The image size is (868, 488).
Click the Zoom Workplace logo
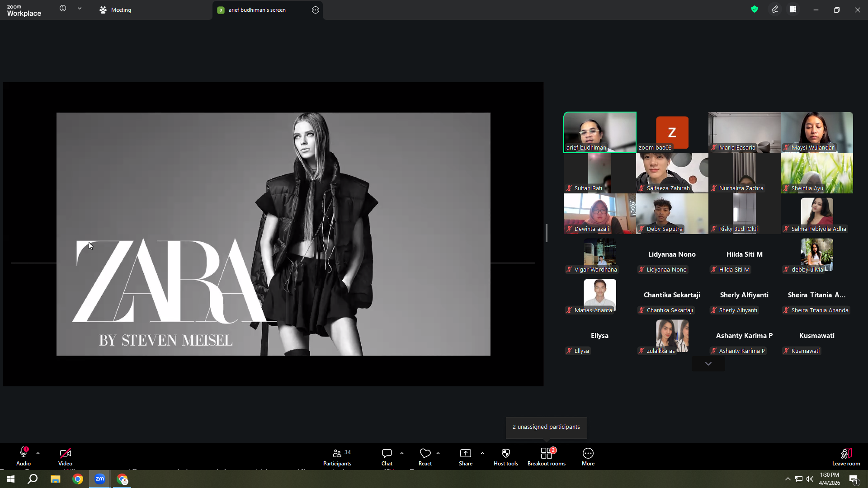coord(24,10)
